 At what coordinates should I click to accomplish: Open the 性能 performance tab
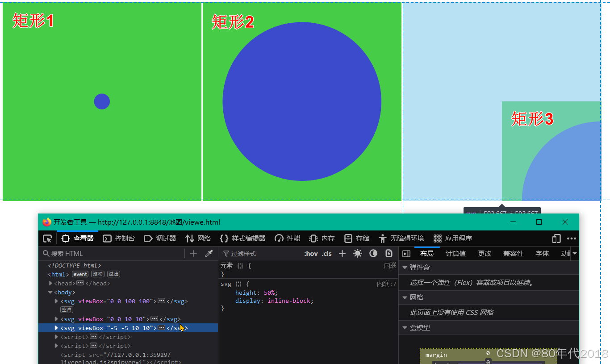pos(287,238)
